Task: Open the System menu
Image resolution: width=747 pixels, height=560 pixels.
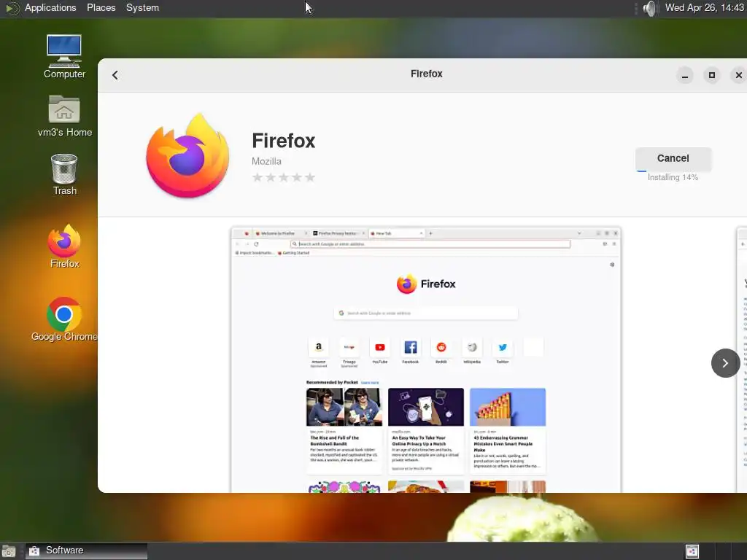Action: [x=142, y=7]
